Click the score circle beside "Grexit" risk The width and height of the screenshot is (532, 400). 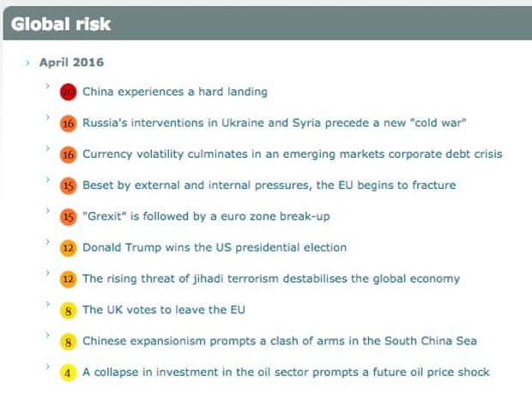(69, 216)
